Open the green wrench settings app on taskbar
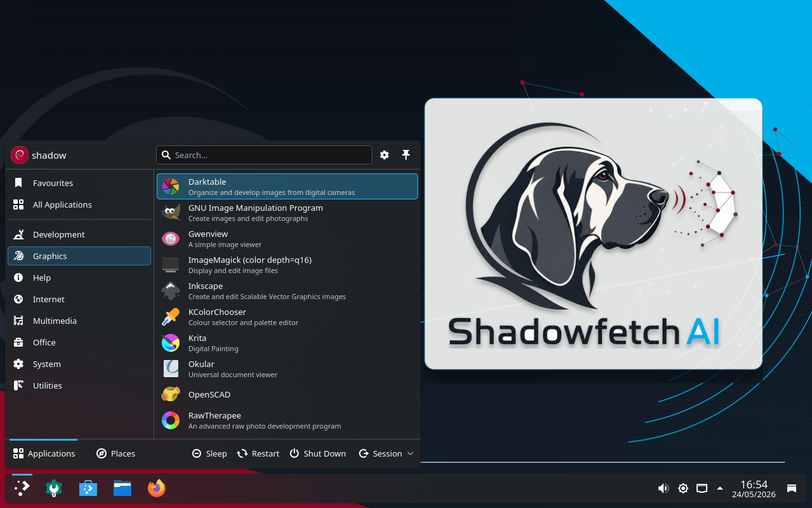 click(x=54, y=488)
